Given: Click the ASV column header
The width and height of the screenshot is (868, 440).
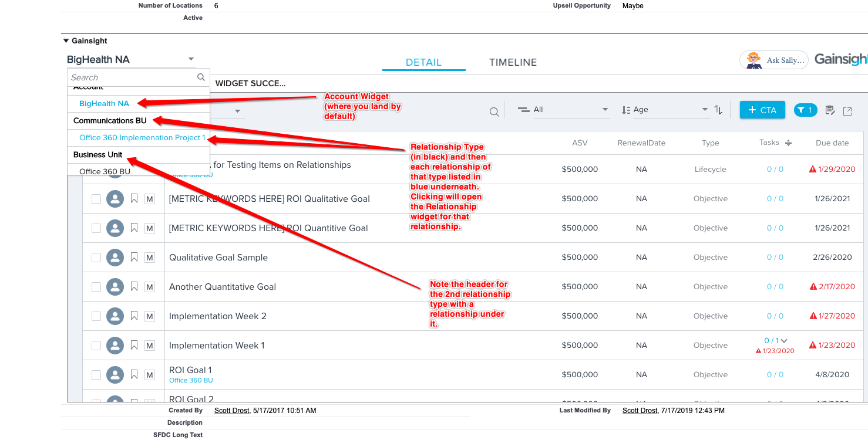Looking at the screenshot, I should 580,143.
